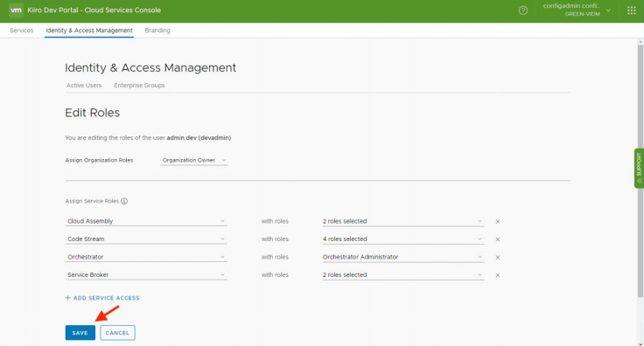Click the user name admin dev (devadmin)
The image size is (644, 346).
(199, 138)
